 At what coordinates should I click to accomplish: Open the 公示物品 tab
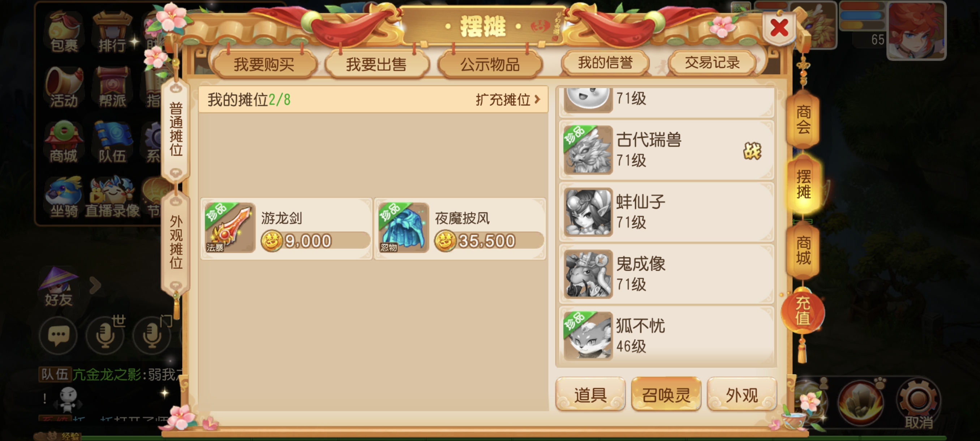[490, 64]
